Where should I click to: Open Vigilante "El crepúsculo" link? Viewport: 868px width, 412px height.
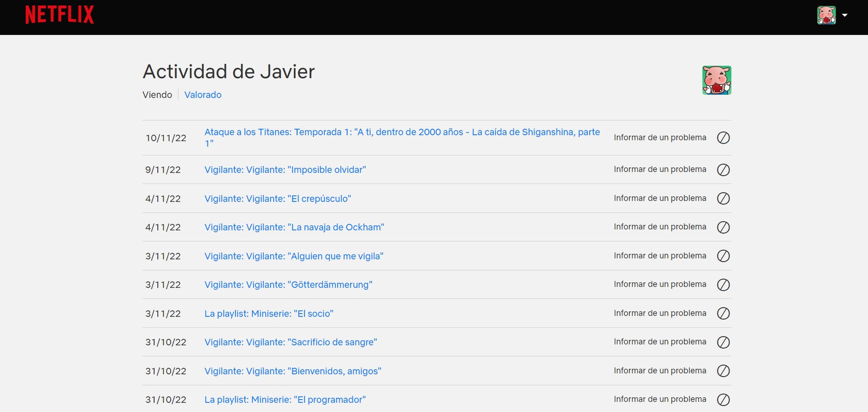point(278,198)
